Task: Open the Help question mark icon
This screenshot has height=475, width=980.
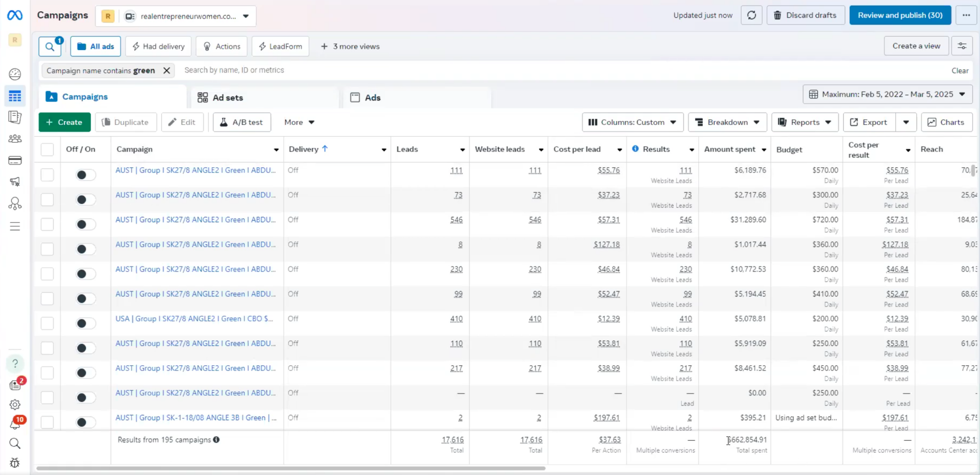Action: [15, 363]
